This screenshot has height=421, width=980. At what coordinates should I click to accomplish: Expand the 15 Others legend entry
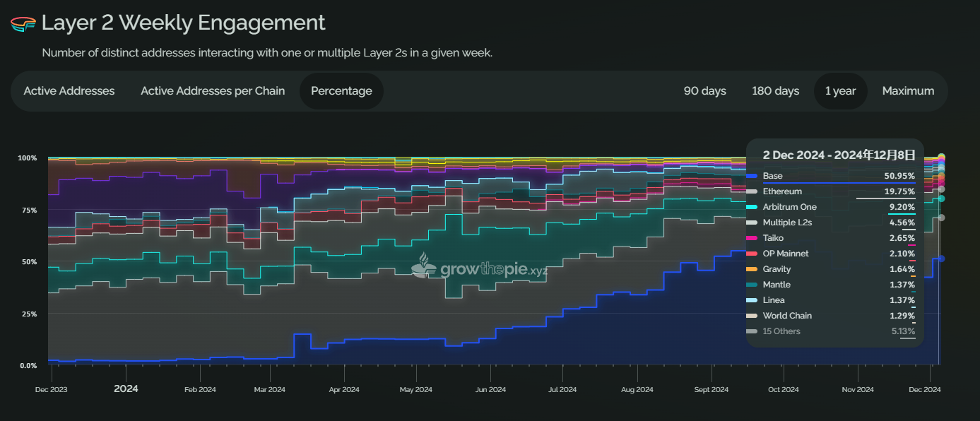point(781,331)
